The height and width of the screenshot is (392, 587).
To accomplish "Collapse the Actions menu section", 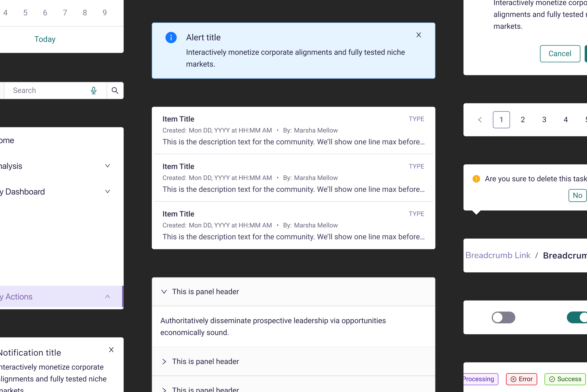I will click(108, 297).
